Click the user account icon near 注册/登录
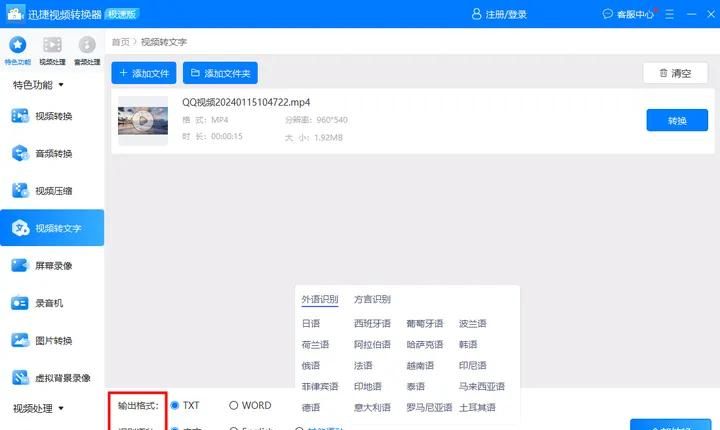The height and width of the screenshot is (430, 720). pos(476,14)
